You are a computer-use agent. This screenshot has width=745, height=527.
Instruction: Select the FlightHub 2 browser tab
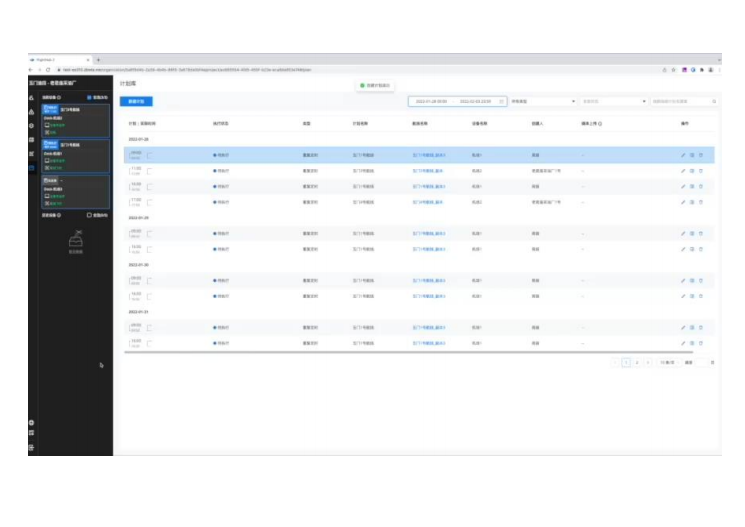tap(60, 59)
